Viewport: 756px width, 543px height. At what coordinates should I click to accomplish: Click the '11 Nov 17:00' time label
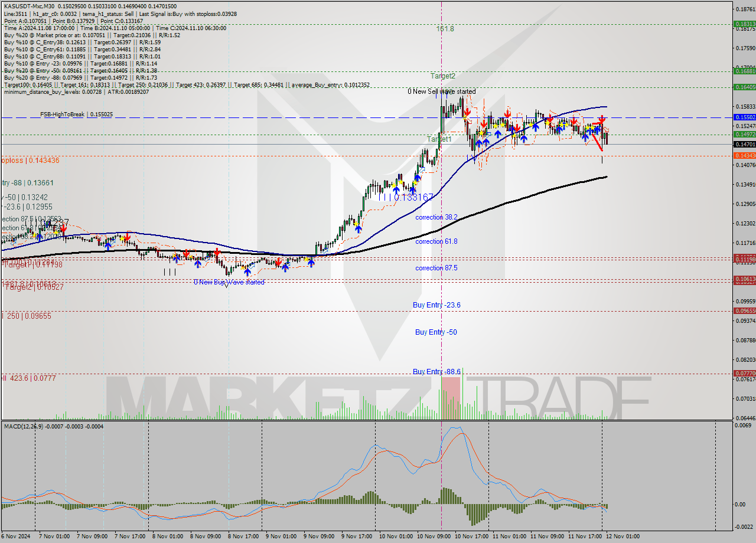click(584, 536)
